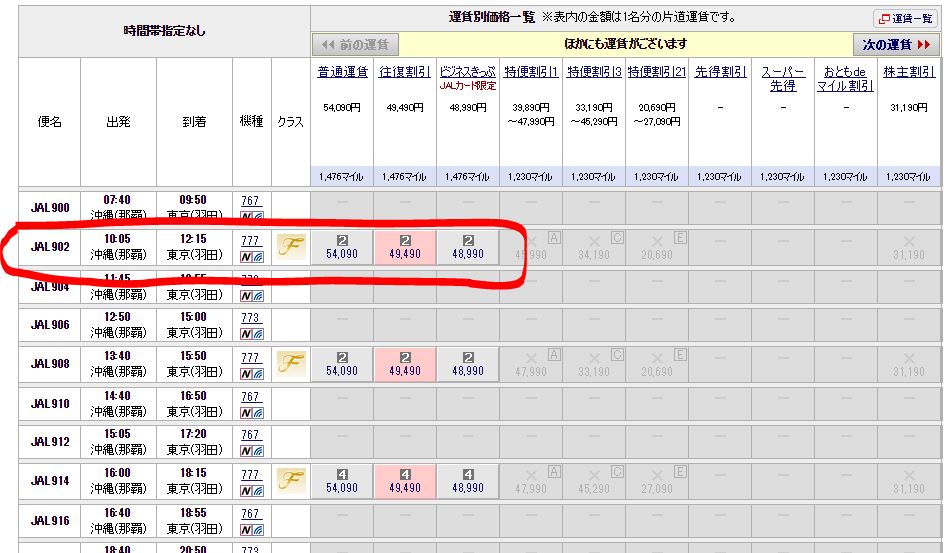Open the 特便割引21 fare link
The height and width of the screenshot is (553, 946).
(x=656, y=72)
